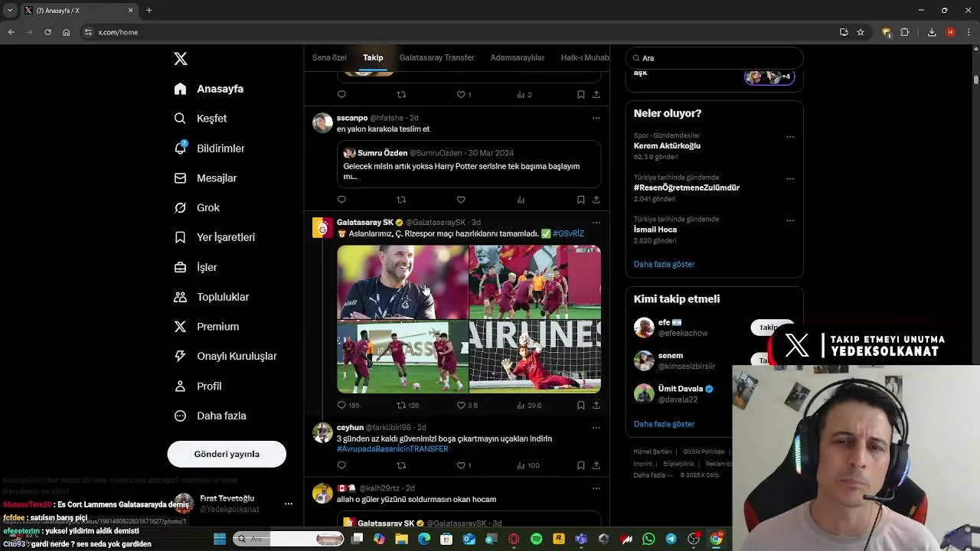Open Yer İşaretleri bookmarks

pos(214,237)
